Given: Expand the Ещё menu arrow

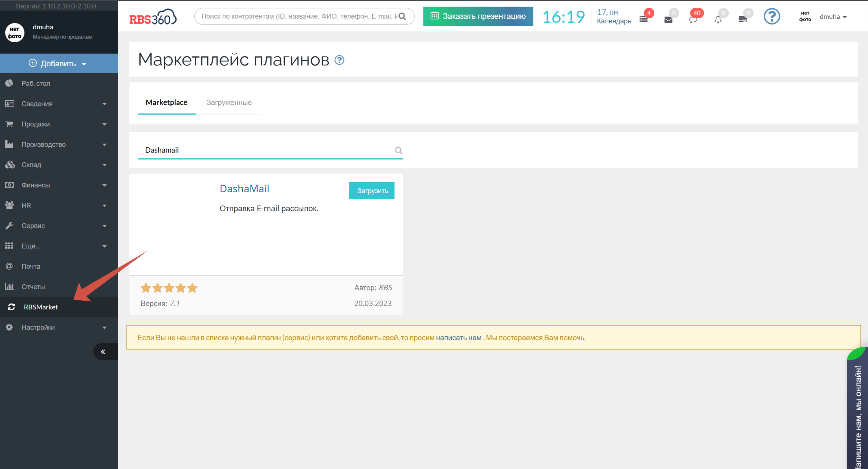Looking at the screenshot, I should coord(104,247).
